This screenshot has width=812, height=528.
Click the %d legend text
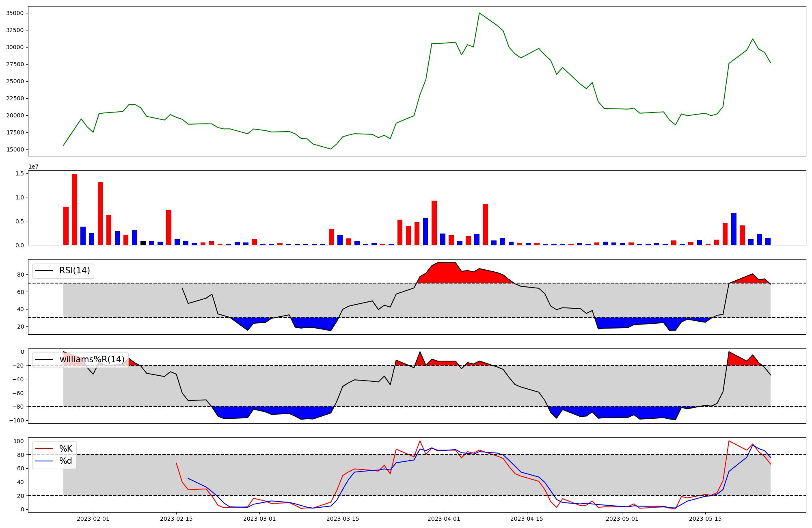coord(66,461)
